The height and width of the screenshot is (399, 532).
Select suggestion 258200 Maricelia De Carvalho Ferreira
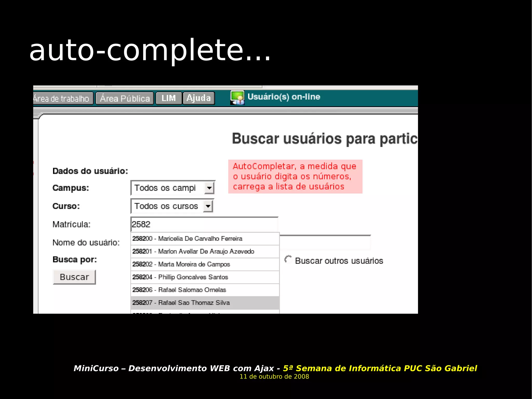[205, 239]
